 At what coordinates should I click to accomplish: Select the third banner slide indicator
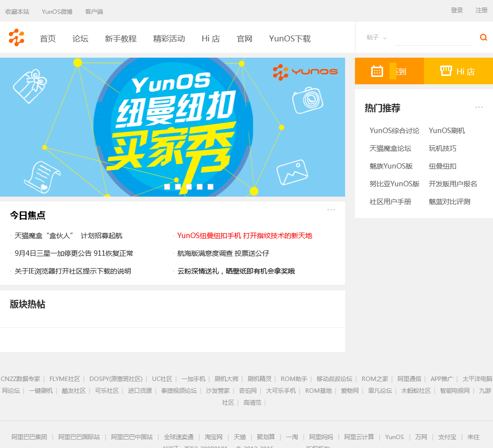click(189, 187)
